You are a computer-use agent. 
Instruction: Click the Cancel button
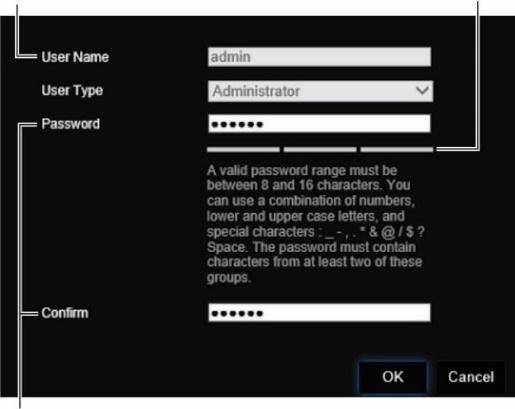pyautogui.click(x=471, y=377)
